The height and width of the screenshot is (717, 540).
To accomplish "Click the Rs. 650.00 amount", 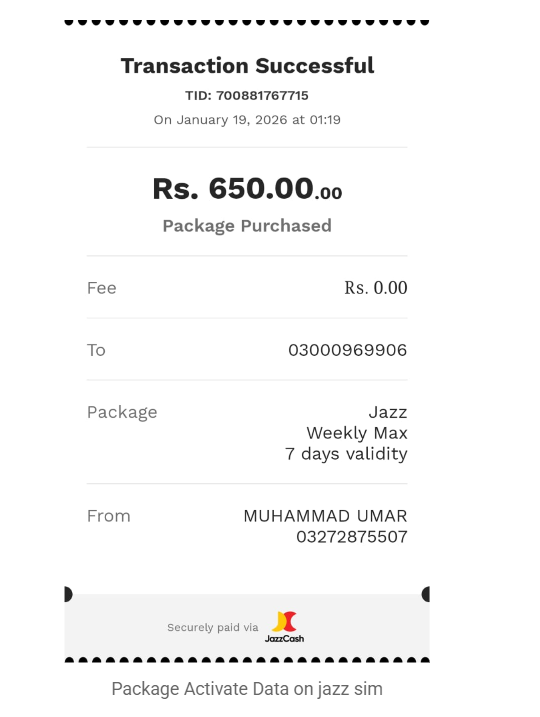I will (247, 188).
